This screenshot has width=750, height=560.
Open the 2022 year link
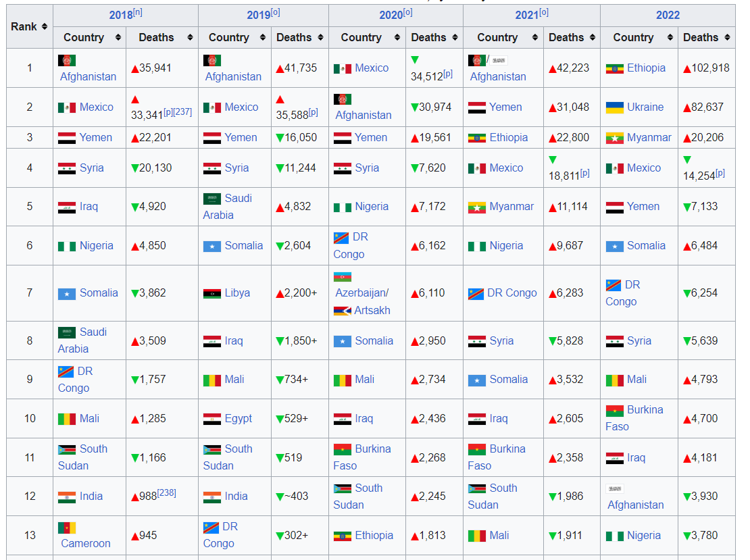[x=668, y=16]
